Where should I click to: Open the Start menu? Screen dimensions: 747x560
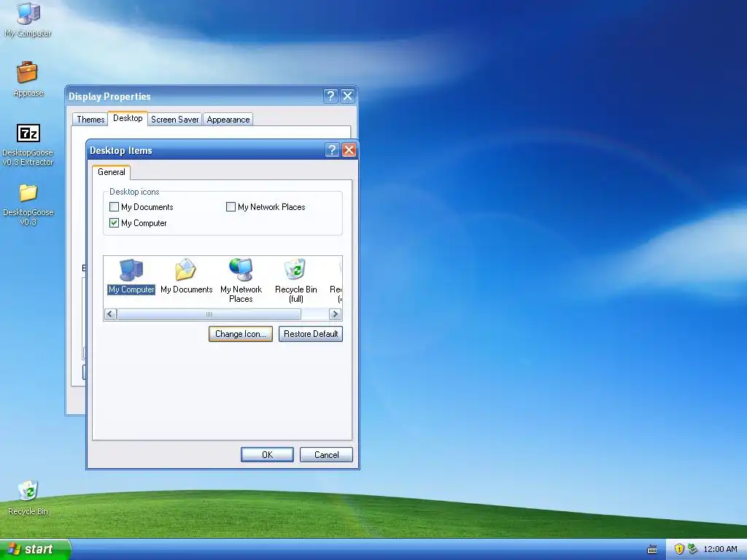point(35,549)
